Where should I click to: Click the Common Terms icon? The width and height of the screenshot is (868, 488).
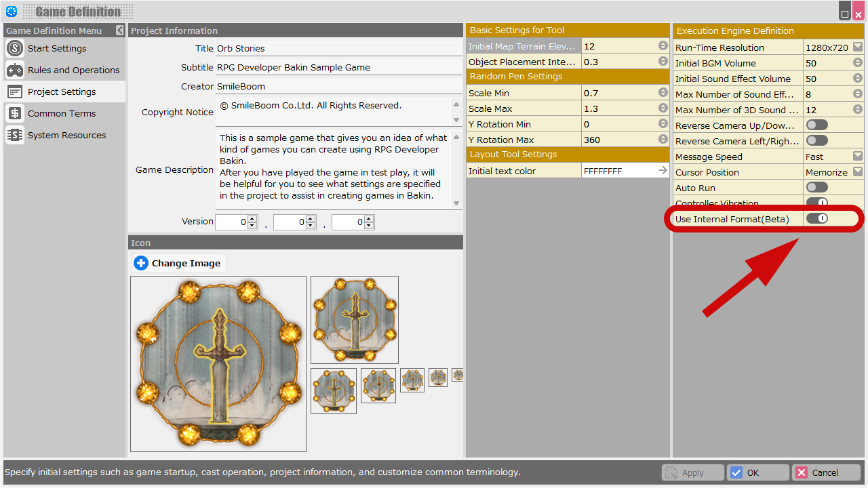[15, 113]
